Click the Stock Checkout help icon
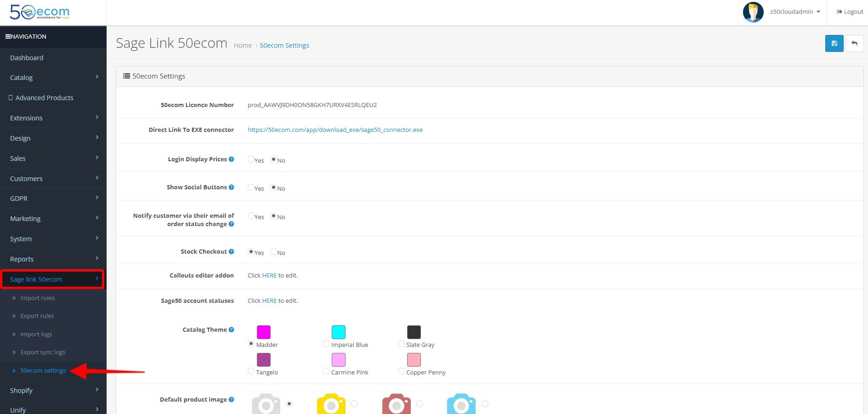Image resolution: width=868 pixels, height=414 pixels. (231, 252)
